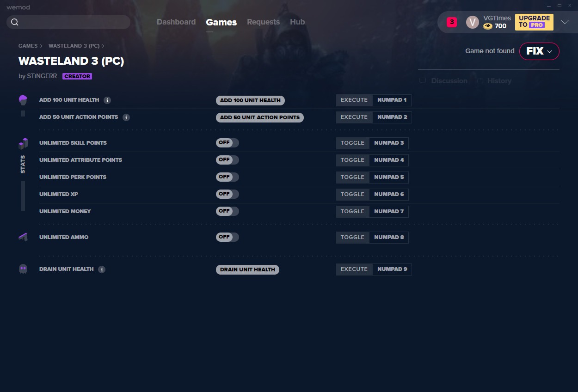578x392 pixels.
Task: Open the account dropdown arrow top right
Action: [x=565, y=22]
